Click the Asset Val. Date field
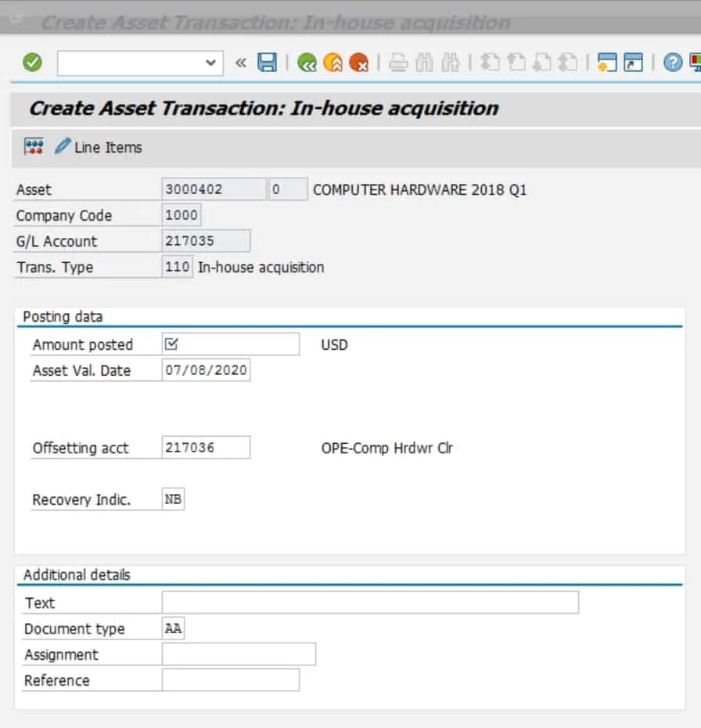The width and height of the screenshot is (701, 728). pyautogui.click(x=206, y=370)
